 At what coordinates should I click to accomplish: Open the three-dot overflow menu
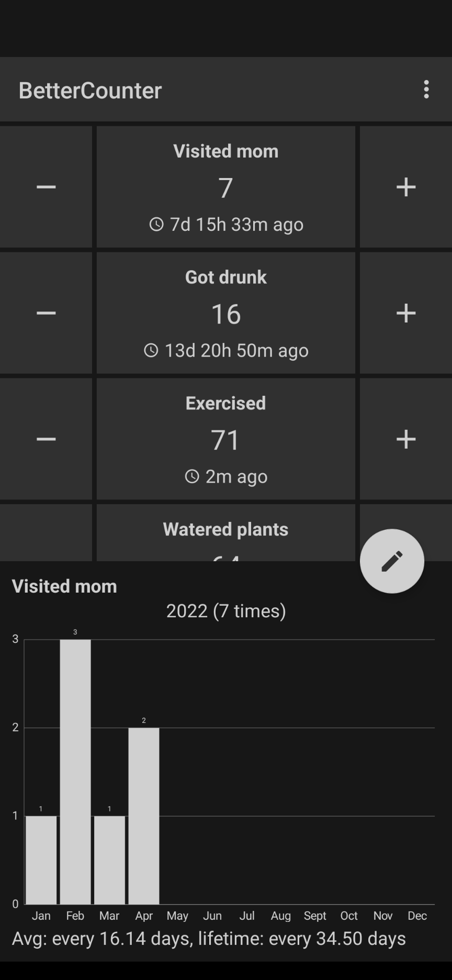[x=426, y=90]
